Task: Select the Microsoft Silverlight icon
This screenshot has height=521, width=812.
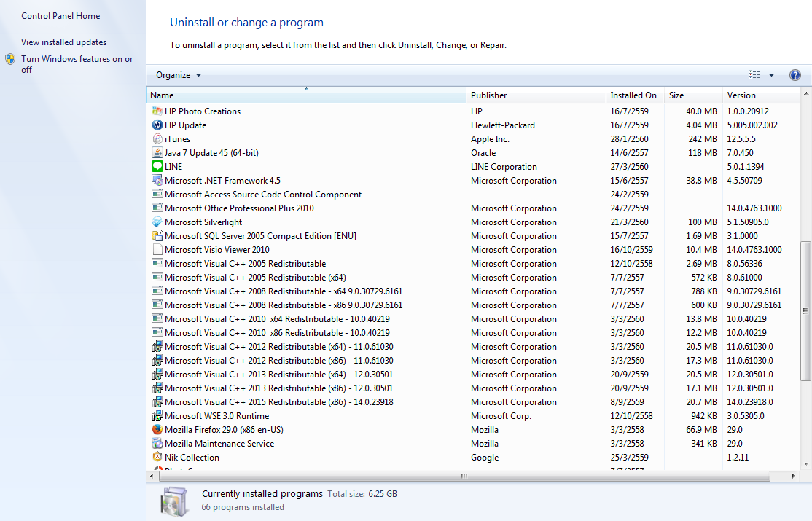Action: click(157, 222)
